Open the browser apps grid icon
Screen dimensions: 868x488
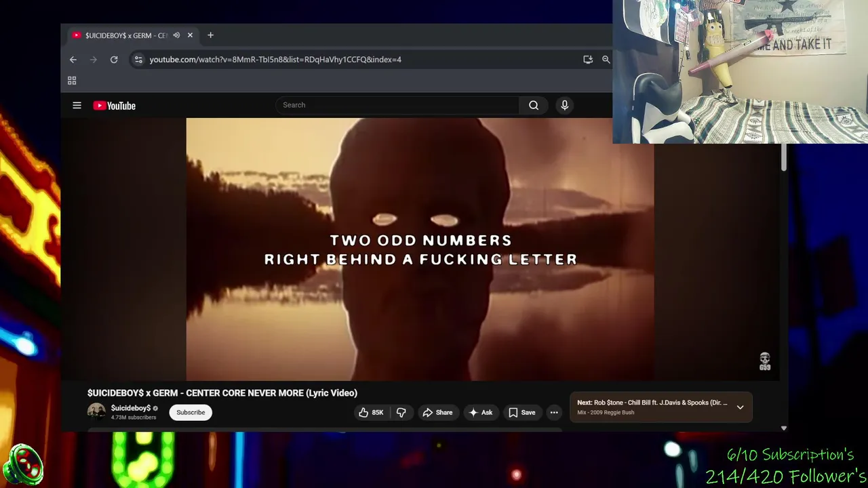(x=72, y=81)
